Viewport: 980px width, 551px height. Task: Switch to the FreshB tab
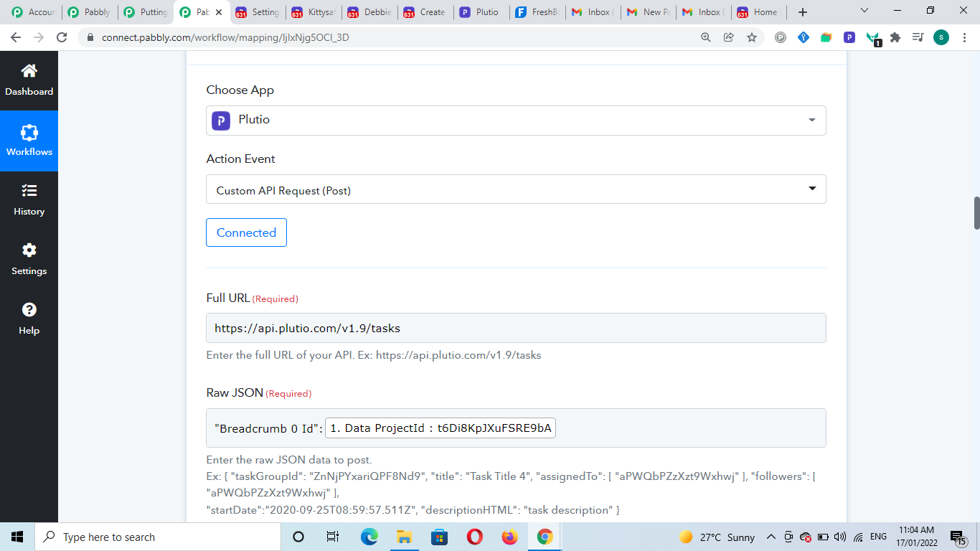point(537,12)
